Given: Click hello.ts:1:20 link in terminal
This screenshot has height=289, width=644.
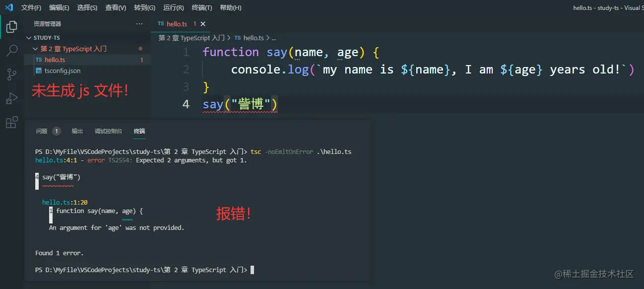Looking at the screenshot, I should click(65, 202).
